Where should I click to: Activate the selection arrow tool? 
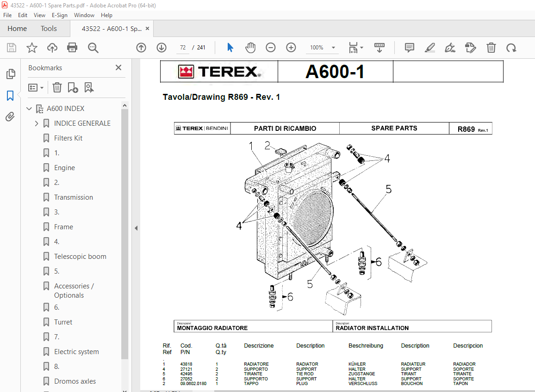(x=230, y=48)
